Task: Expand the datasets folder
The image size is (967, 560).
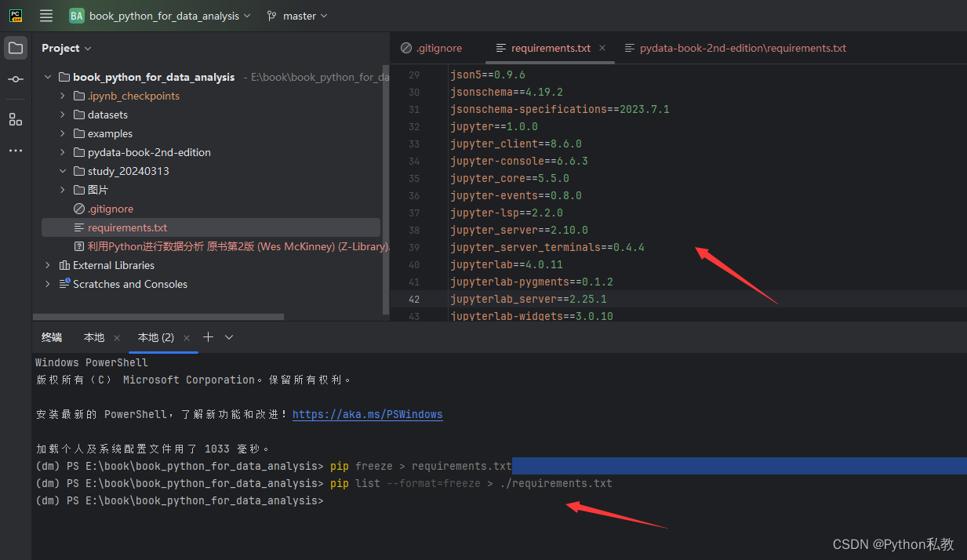Action: [62, 115]
